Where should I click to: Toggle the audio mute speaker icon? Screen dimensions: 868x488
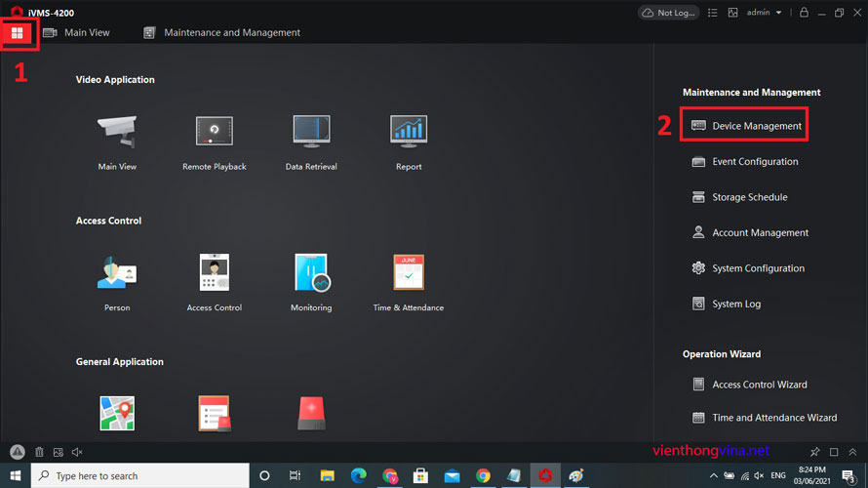77,452
